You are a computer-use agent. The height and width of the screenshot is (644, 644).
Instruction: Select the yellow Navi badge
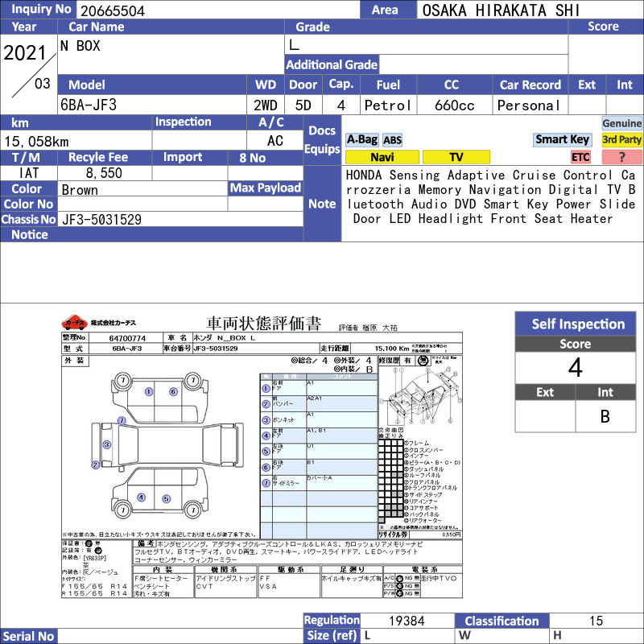[x=382, y=157]
